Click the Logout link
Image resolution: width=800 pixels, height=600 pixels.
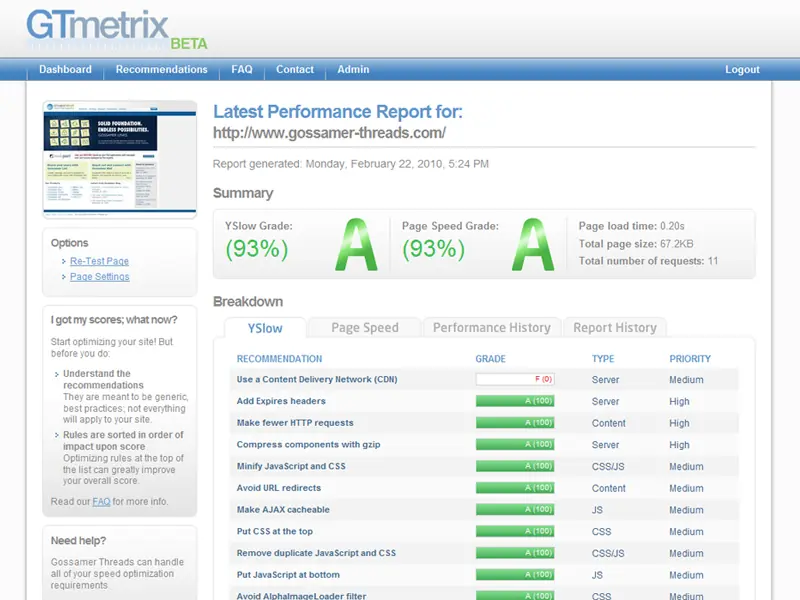pyautogui.click(x=742, y=69)
